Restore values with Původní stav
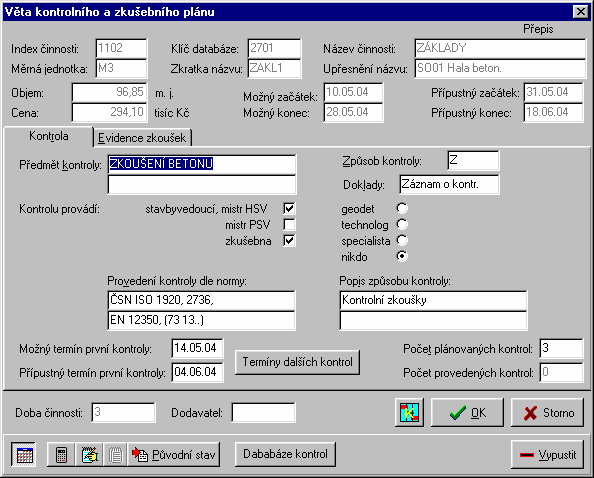Screen dimensions: 594x478 click(x=174, y=454)
